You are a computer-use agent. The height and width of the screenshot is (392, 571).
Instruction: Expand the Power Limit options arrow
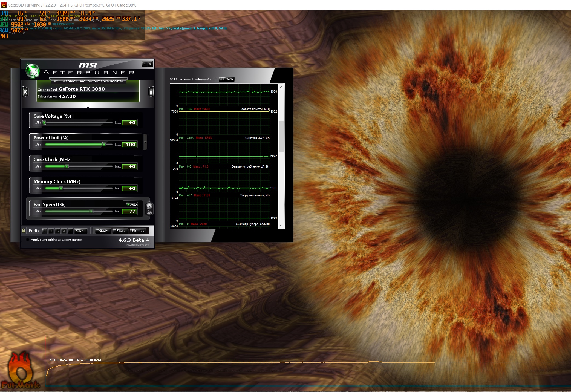pyautogui.click(x=145, y=142)
